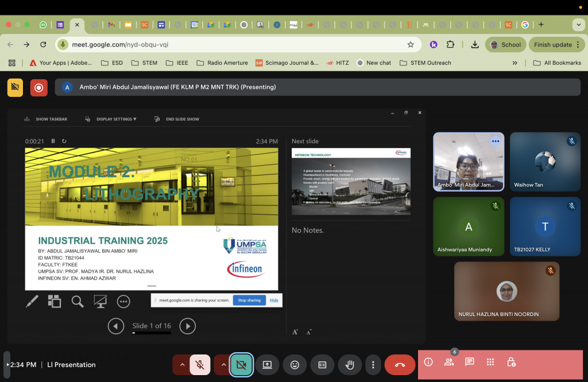The height and width of the screenshot is (382, 588).
Task: Open the Chrome three-dot menu
Action: tap(578, 45)
